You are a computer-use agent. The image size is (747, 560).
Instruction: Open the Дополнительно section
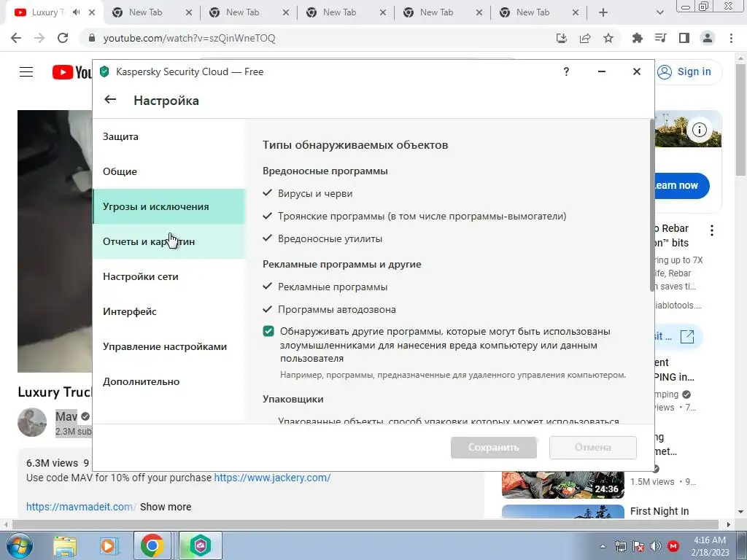(x=169, y=381)
